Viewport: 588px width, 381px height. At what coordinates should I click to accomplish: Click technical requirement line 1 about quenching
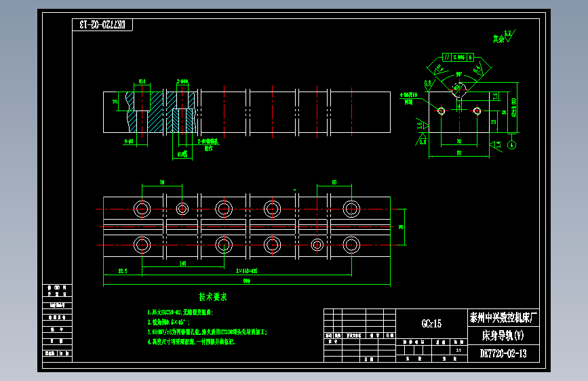tap(180, 313)
